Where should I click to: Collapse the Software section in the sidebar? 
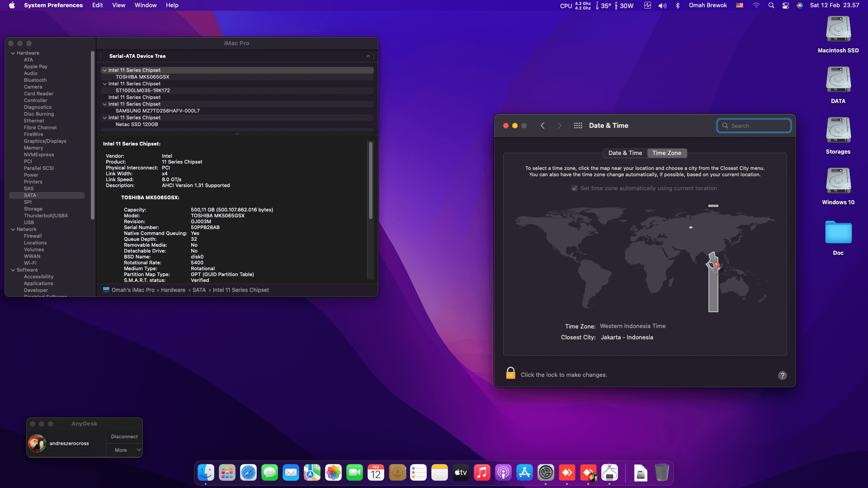[13, 270]
